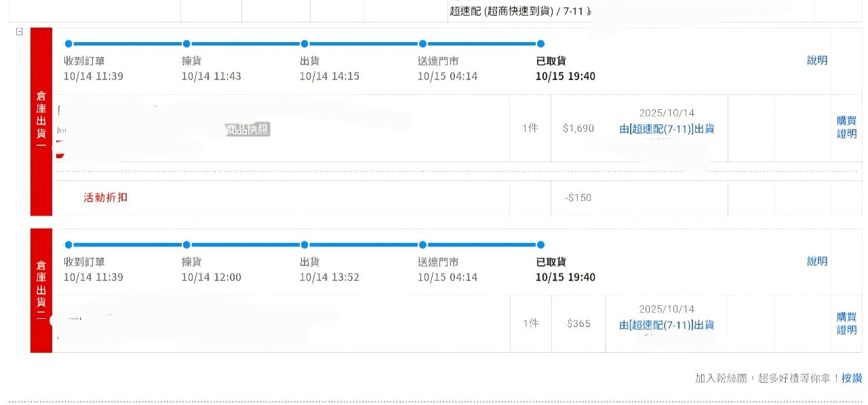Open 購買證明 for the $365 item
The image size is (868, 405).
tap(846, 324)
